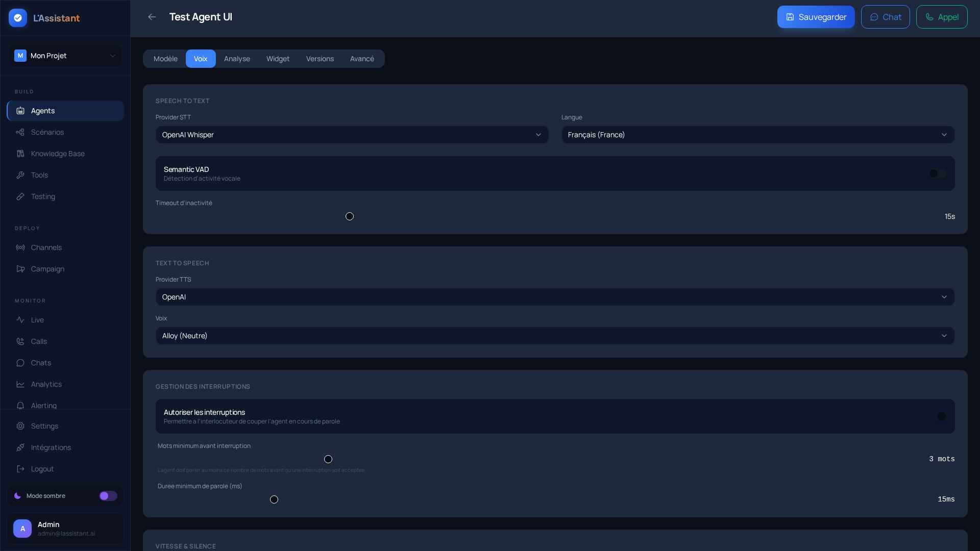980x551 pixels.
Task: Switch off Mode sombre toggle
Action: [x=108, y=496]
